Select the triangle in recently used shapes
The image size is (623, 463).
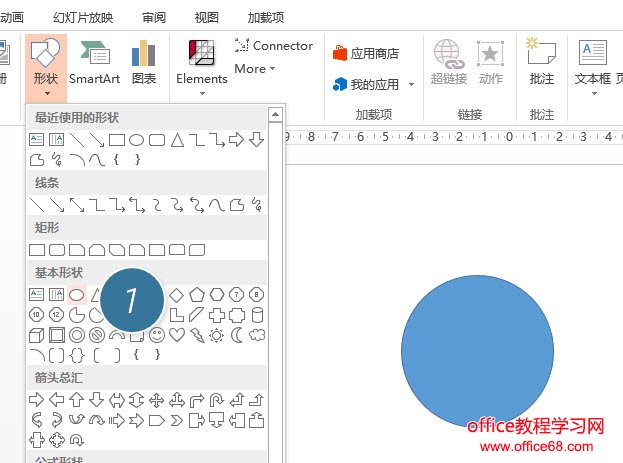[177, 140]
